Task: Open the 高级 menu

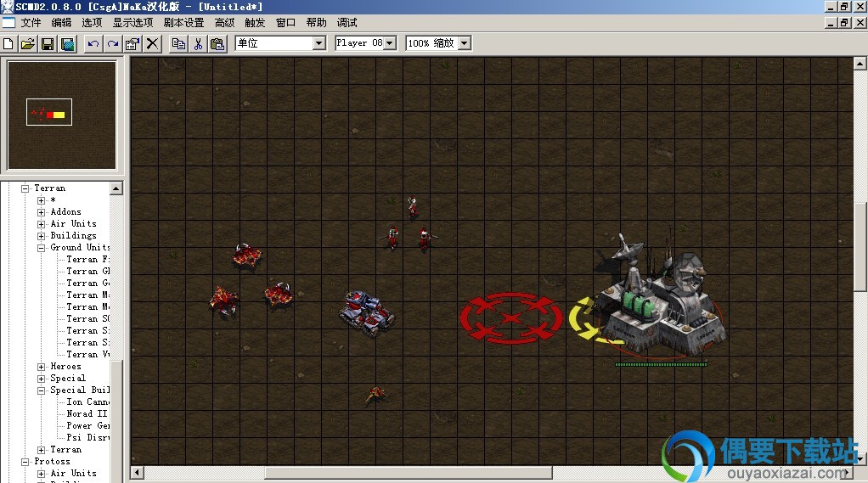Action: click(225, 23)
